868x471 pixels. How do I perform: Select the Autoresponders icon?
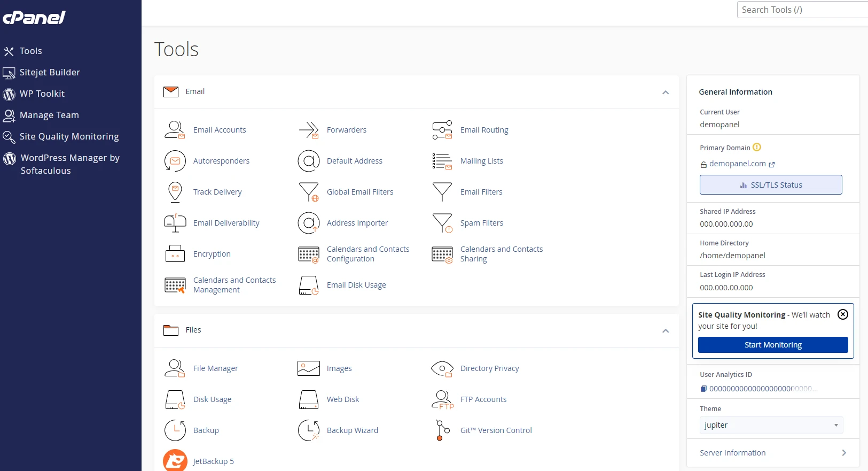pyautogui.click(x=175, y=161)
